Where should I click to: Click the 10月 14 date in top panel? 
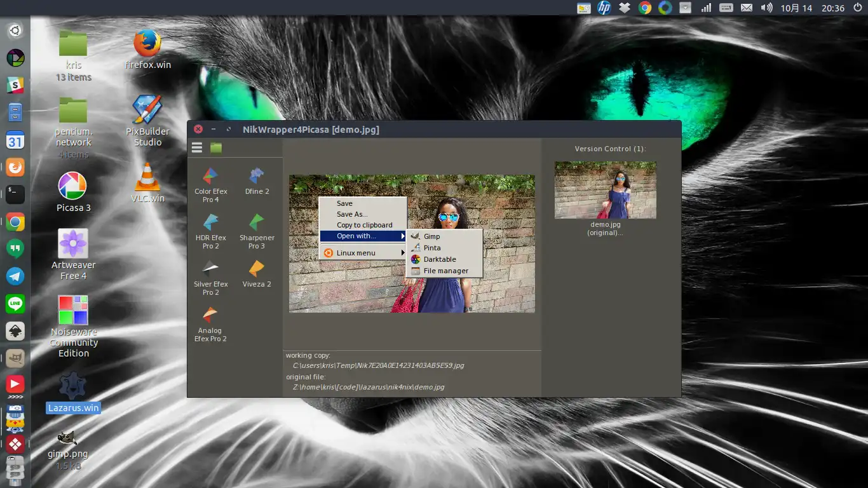pyautogui.click(x=797, y=8)
